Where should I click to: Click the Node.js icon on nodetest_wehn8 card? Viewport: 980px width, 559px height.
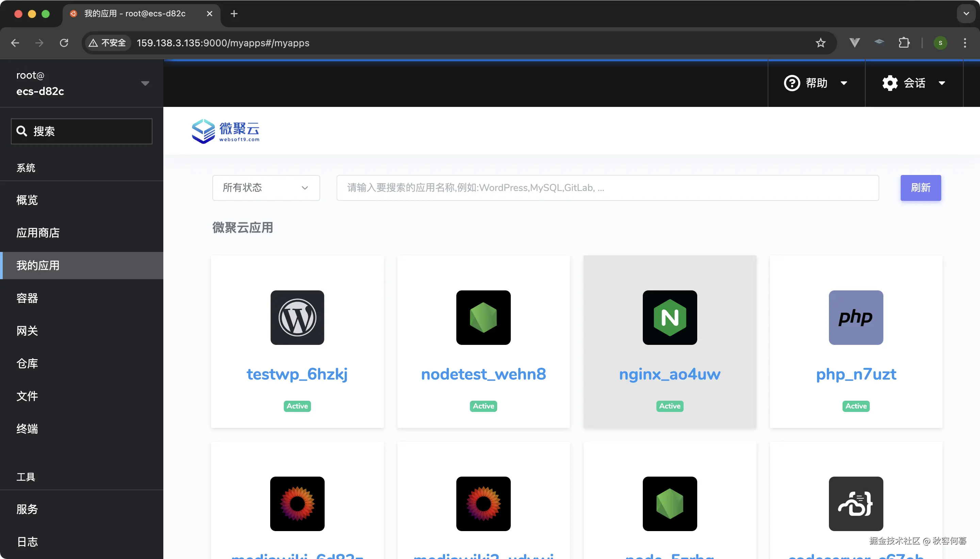pos(483,318)
